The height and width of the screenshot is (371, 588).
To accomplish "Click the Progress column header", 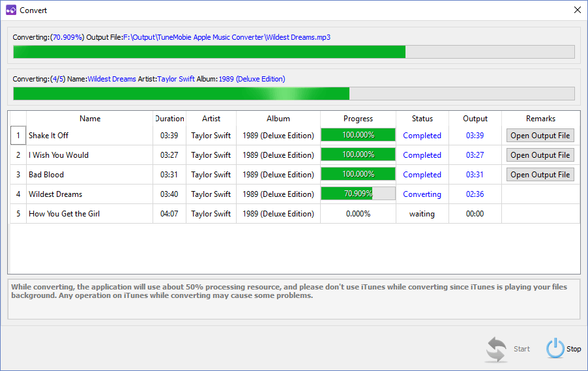I will (x=358, y=119).
